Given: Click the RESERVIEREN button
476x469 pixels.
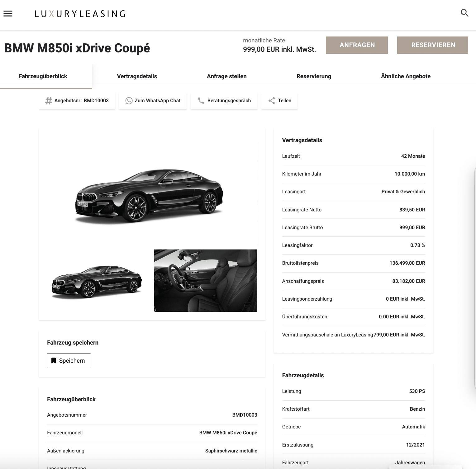Looking at the screenshot, I should (433, 45).
